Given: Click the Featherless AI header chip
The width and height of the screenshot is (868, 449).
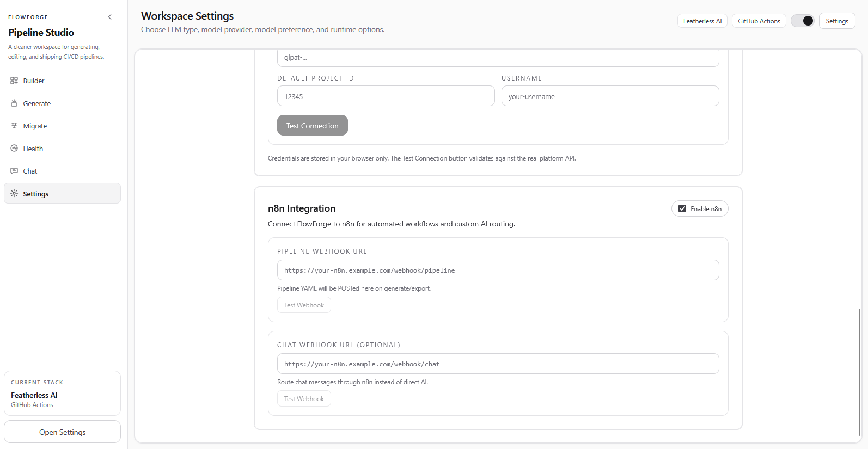Looking at the screenshot, I should point(702,21).
